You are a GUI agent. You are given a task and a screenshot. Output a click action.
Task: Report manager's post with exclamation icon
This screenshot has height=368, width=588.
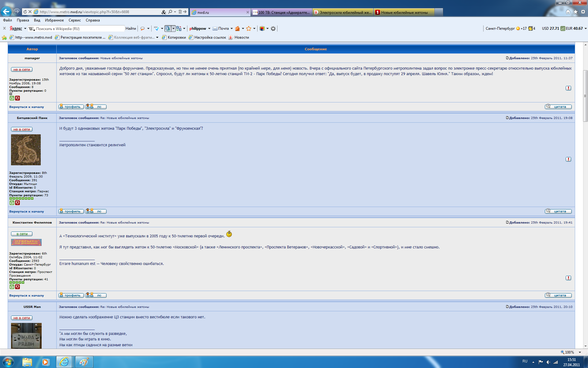[568, 88]
